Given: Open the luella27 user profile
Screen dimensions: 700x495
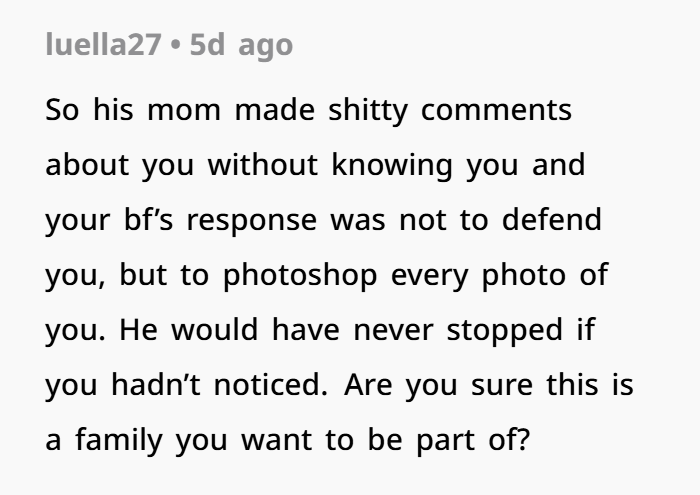Looking at the screenshot, I should coord(103,46).
